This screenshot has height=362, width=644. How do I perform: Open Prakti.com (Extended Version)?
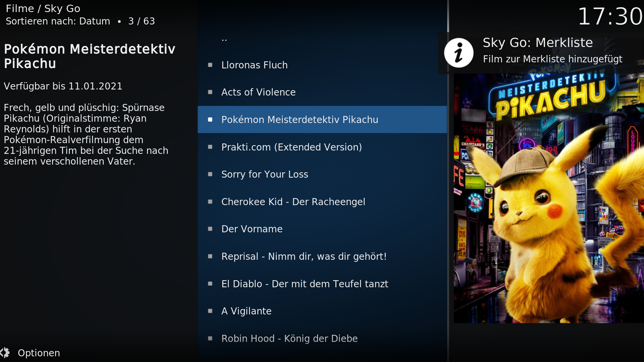pyautogui.click(x=322, y=147)
